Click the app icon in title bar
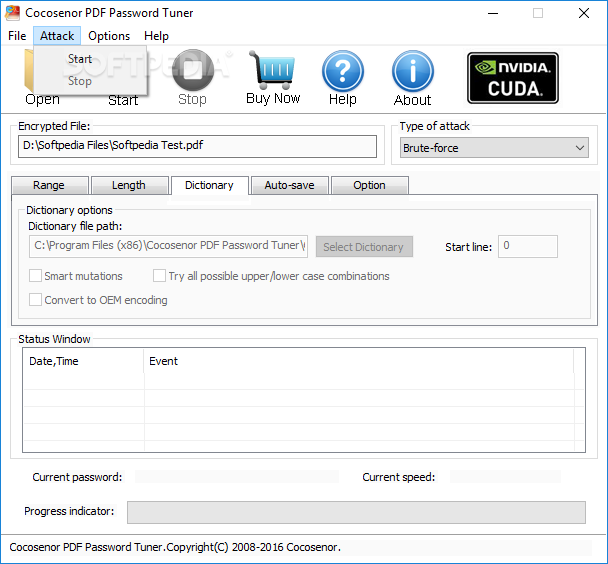The height and width of the screenshot is (564, 608). (12, 13)
